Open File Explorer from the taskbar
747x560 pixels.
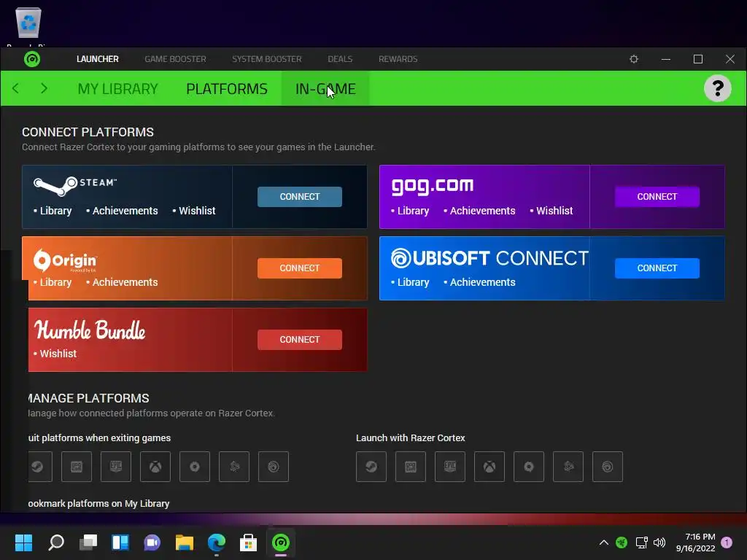click(185, 542)
